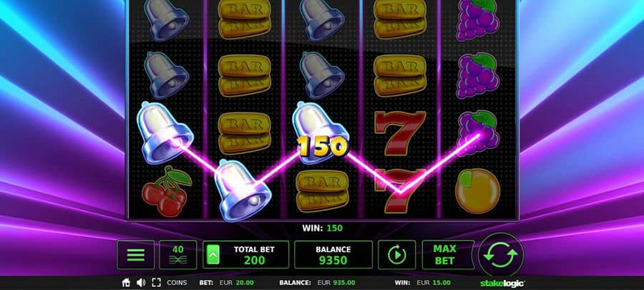The height and width of the screenshot is (290, 644).
Task: Toggle fullscreen mode icon
Action: 156,283
